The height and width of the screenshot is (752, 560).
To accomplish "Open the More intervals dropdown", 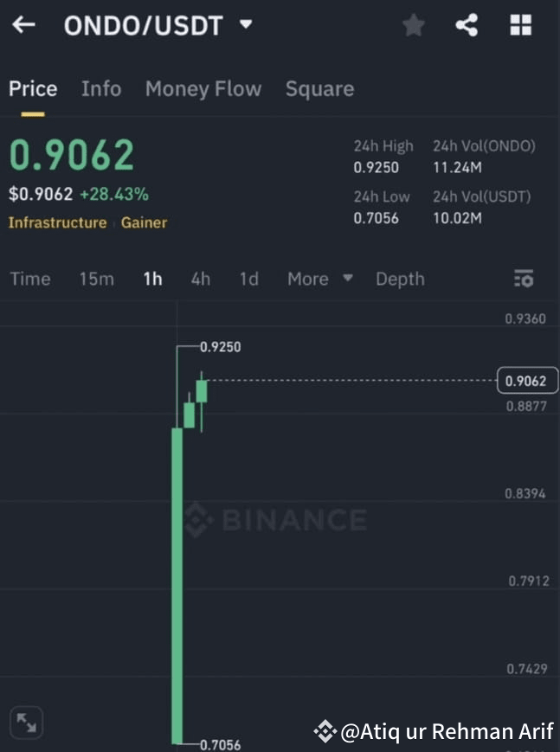I will coord(320,279).
